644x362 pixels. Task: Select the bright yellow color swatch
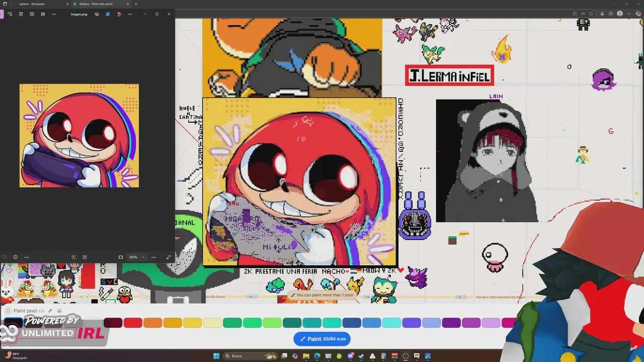(x=193, y=323)
